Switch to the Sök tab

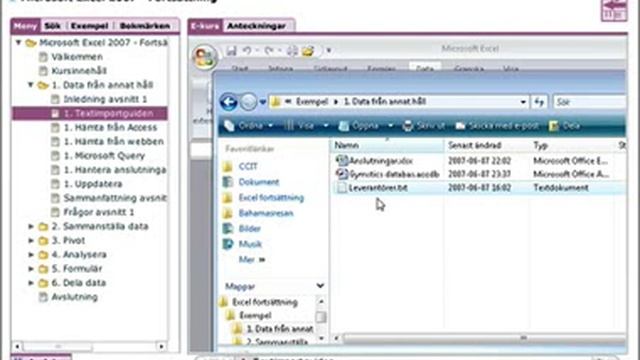pyautogui.click(x=53, y=26)
